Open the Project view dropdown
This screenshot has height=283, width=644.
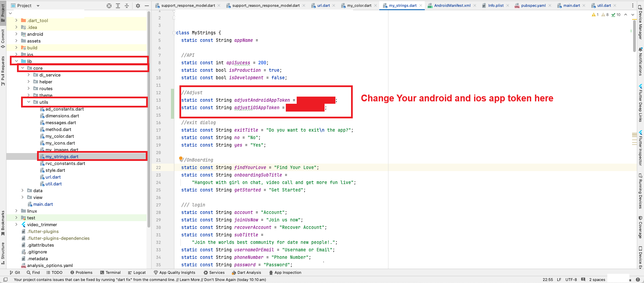38,6
